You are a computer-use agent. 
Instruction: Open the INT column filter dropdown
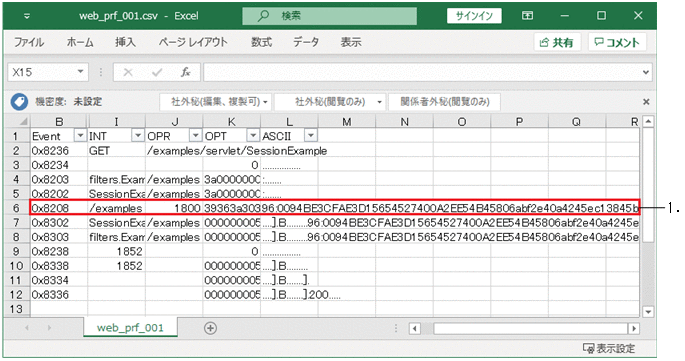pos(138,136)
